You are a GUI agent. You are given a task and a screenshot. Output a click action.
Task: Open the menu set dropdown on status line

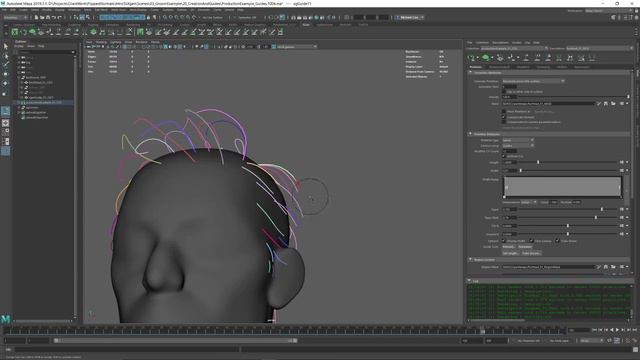coord(16,18)
